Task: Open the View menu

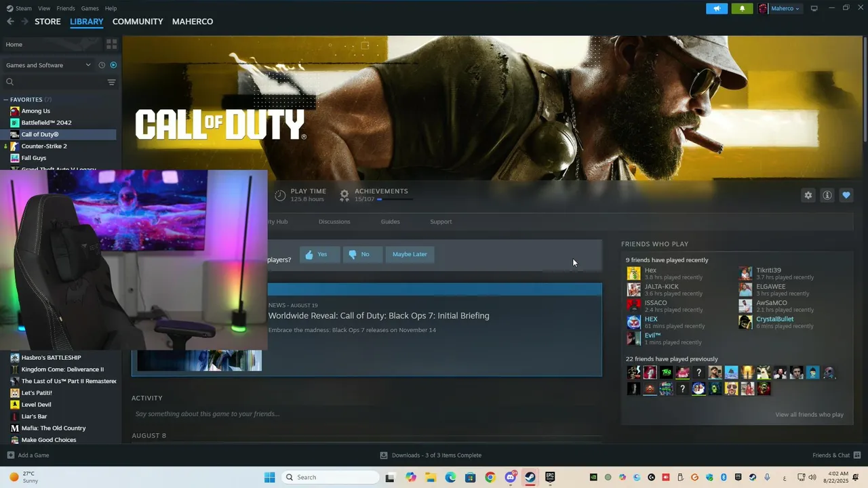Action: [44, 8]
